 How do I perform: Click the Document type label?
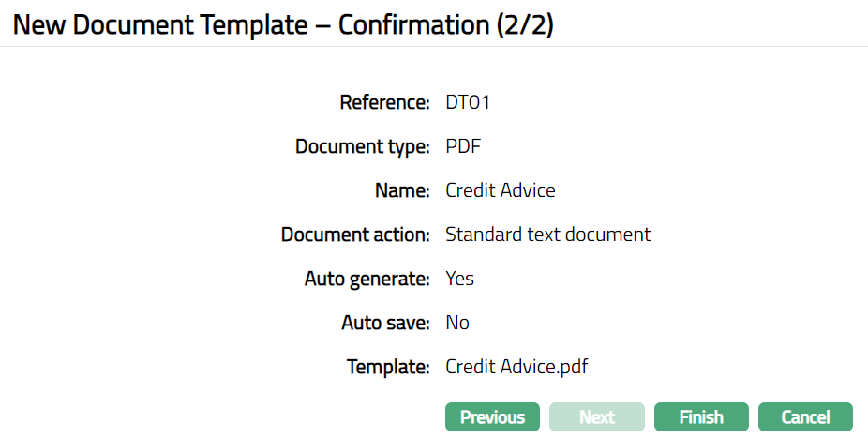[x=362, y=146]
